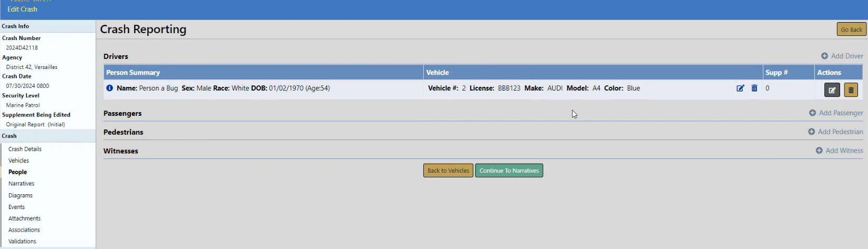Click the Add Pedestrian plus icon
868x249 pixels.
tap(811, 132)
